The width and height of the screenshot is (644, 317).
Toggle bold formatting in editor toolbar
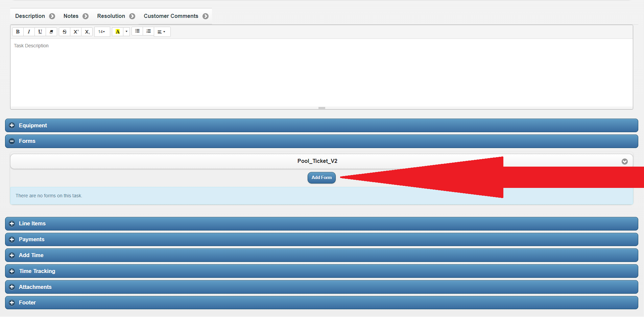click(18, 32)
